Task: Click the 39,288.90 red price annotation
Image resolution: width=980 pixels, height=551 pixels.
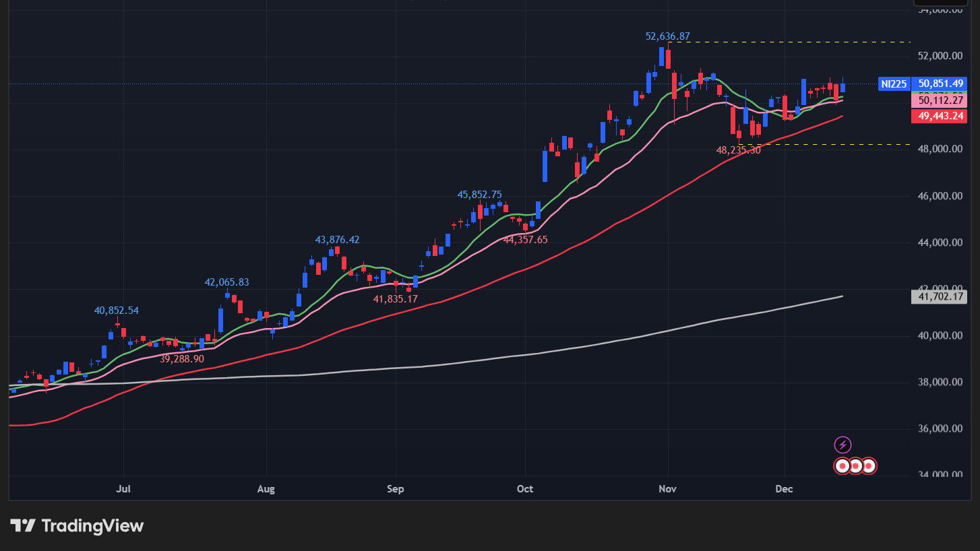Action: pos(182,359)
